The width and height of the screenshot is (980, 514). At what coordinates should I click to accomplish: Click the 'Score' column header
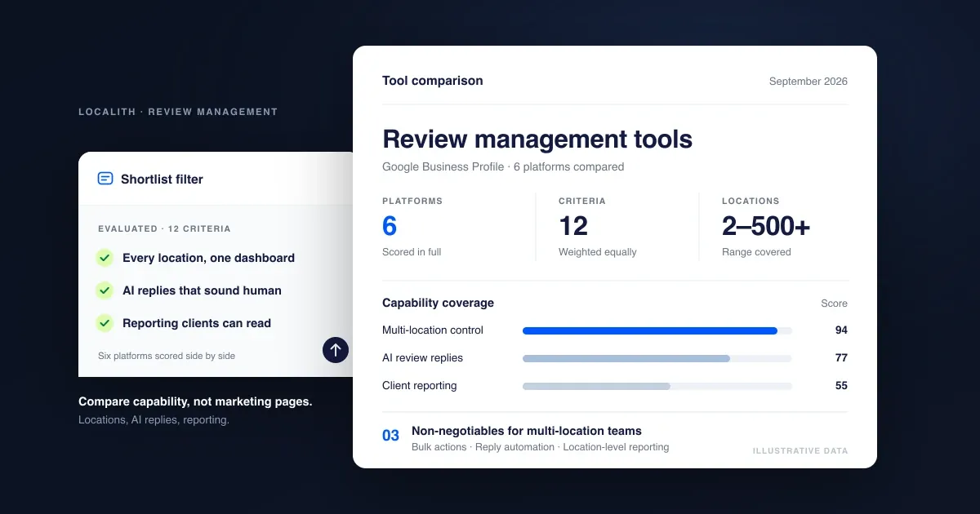click(834, 304)
